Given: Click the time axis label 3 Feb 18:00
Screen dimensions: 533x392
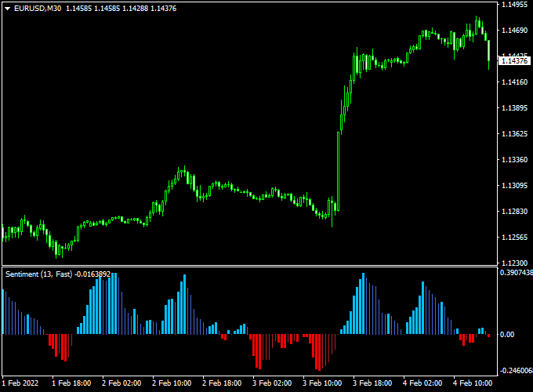Looking at the screenshot, I should coord(372,383).
